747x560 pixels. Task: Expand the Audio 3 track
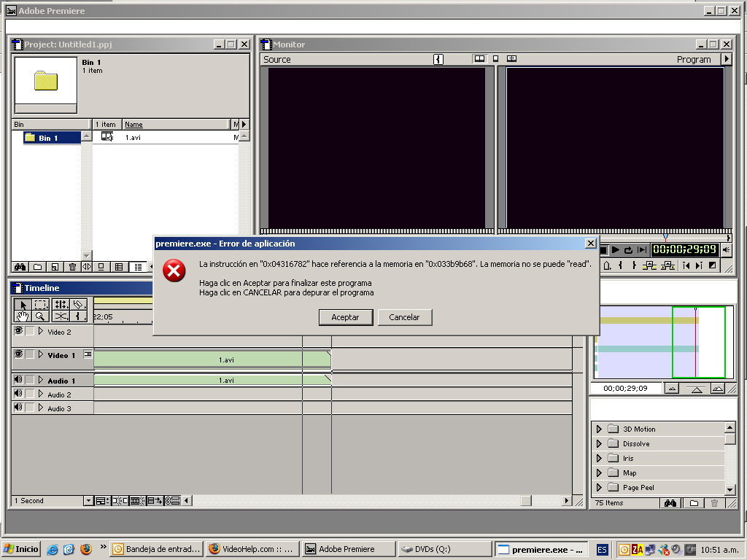[x=41, y=408]
